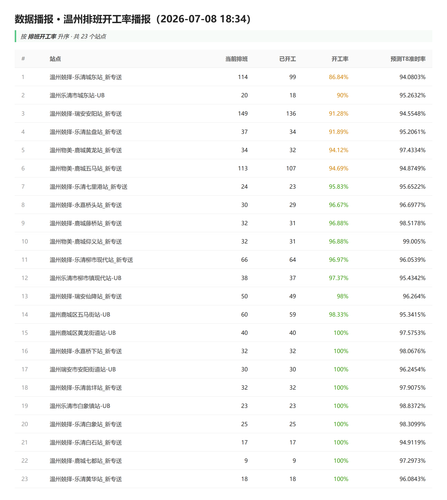The height and width of the screenshot is (500, 447).
Task: Click the 94.69% work rate value
Action: [x=338, y=169]
